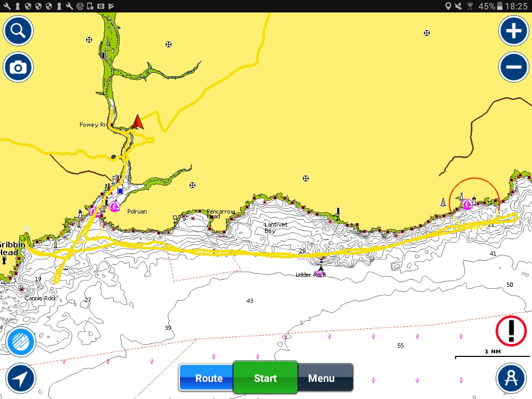Open the search magnifier button
Image resolution: width=532 pixels, height=399 pixels.
(18, 31)
